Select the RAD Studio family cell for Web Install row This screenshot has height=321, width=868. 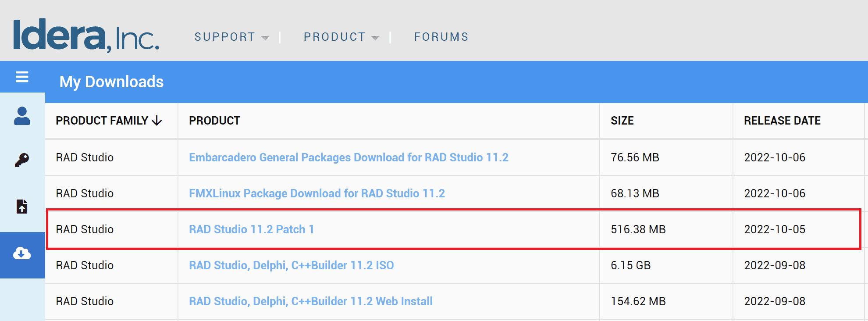point(85,301)
